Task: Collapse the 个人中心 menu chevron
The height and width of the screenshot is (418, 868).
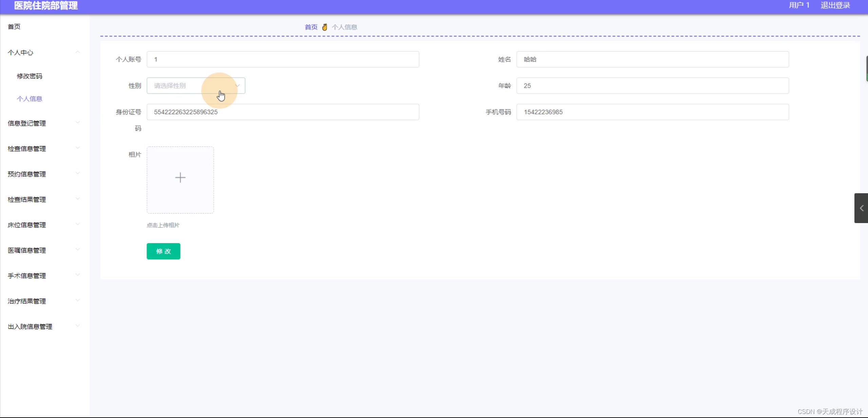Action: point(78,52)
